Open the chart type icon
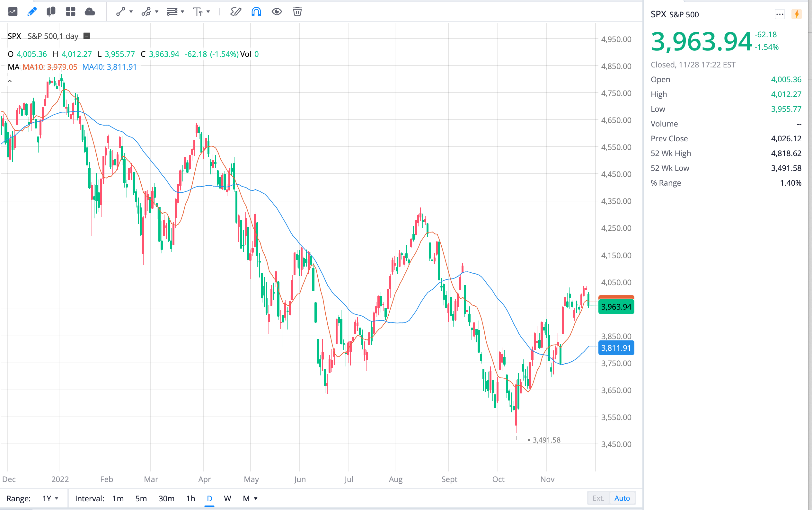Image resolution: width=812 pixels, height=510 pixels. (x=13, y=12)
